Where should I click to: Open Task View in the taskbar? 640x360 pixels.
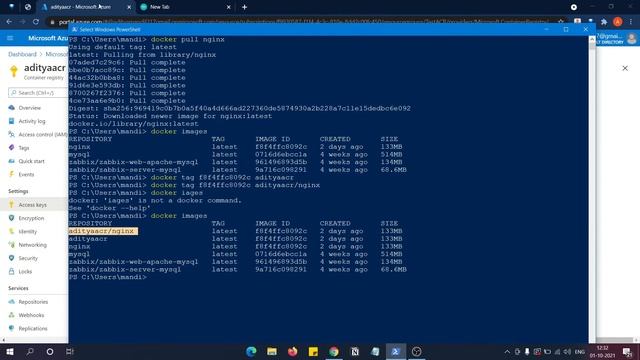pyautogui.click(x=70, y=351)
